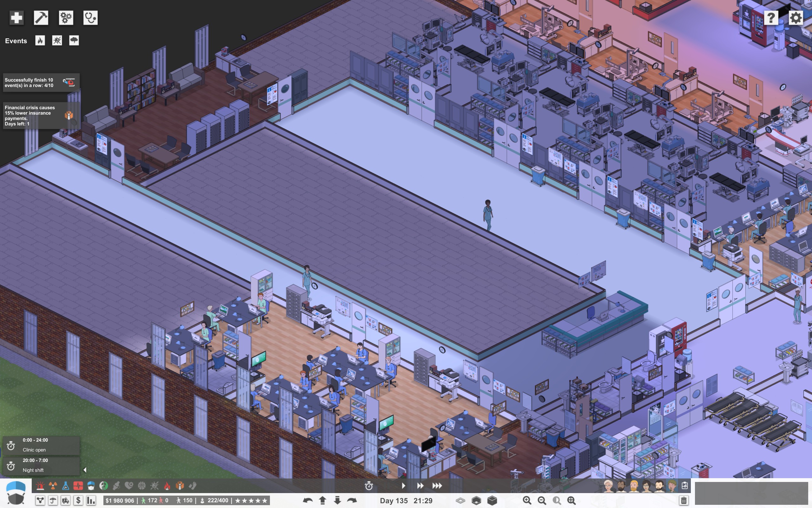Open the question mark help button
This screenshot has height=508, width=812.
pyautogui.click(x=771, y=18)
